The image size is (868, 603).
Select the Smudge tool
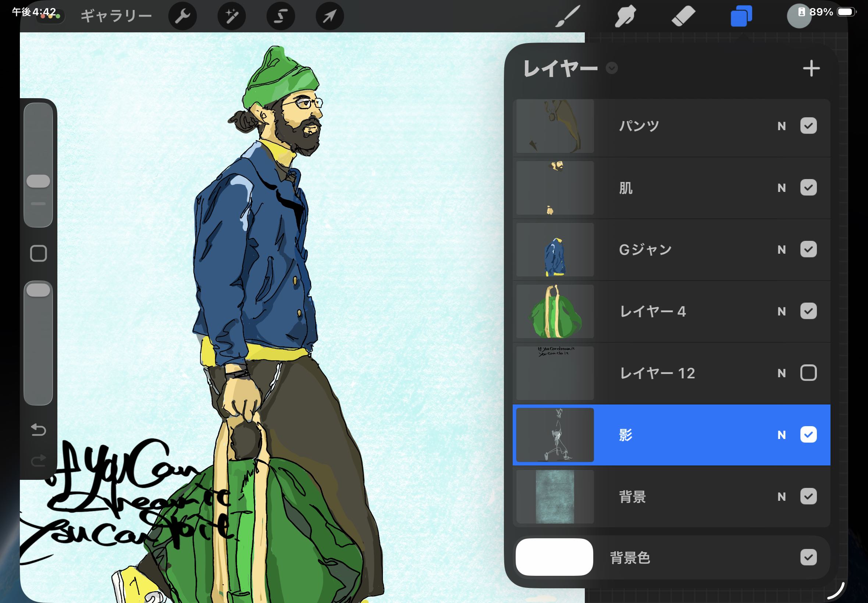[625, 17]
